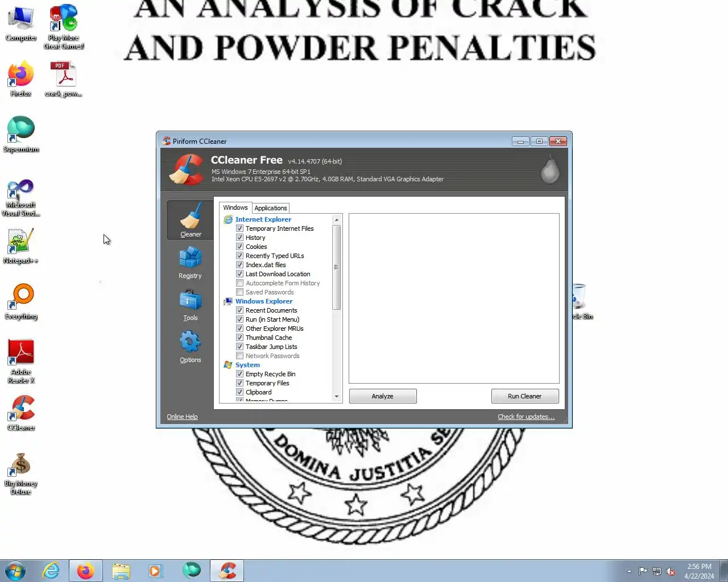Screen dimensions: 728x582
Task: Open the Cleaner section in sidebar
Action: click(190, 220)
